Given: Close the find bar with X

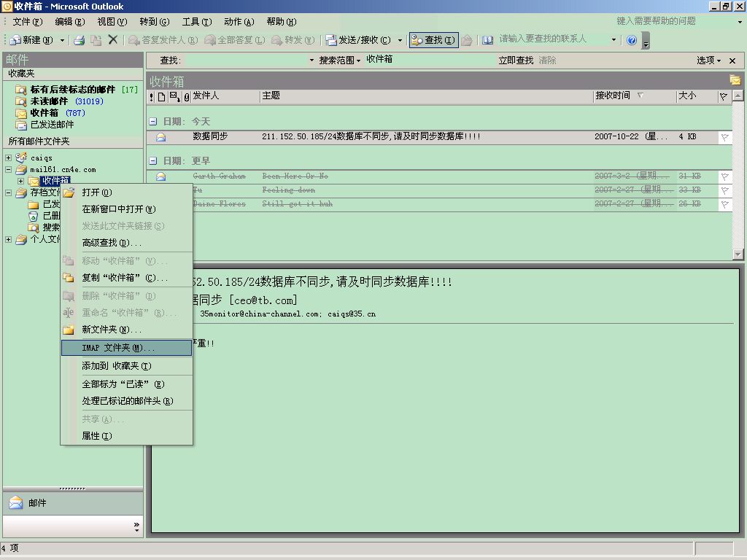Looking at the screenshot, I should pyautogui.click(x=732, y=61).
